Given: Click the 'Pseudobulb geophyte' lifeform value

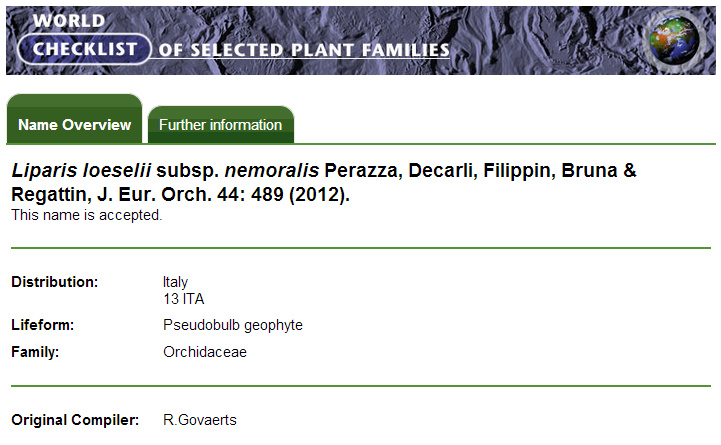Looking at the screenshot, I should point(233,325).
